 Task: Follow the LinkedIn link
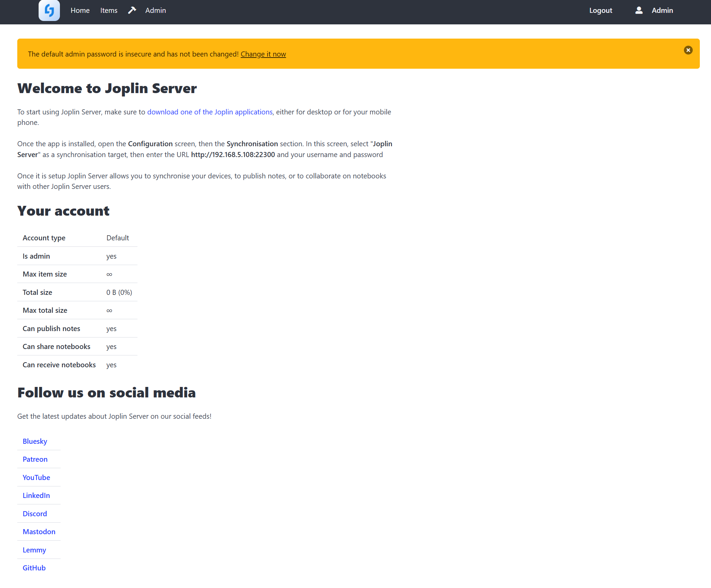(36, 495)
